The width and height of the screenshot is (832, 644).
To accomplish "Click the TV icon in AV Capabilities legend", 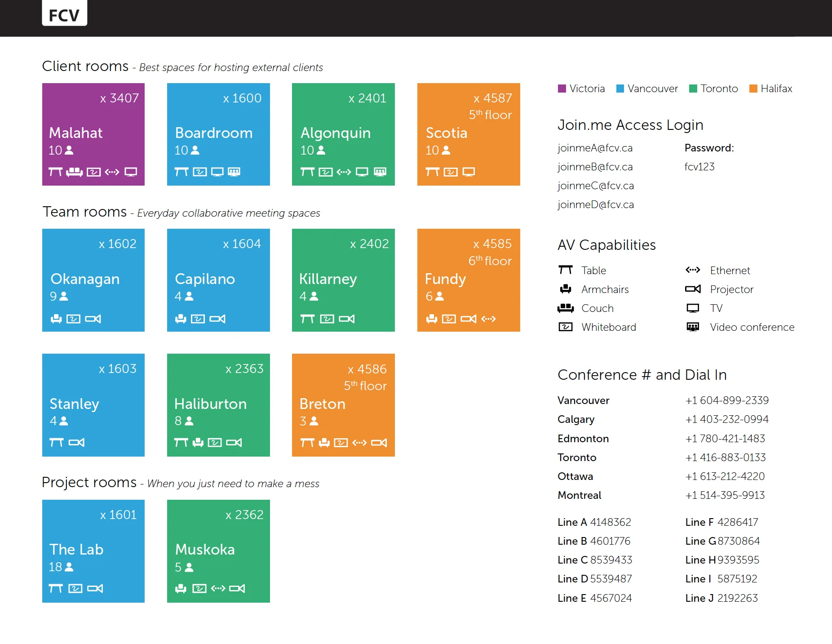I will coord(693,308).
